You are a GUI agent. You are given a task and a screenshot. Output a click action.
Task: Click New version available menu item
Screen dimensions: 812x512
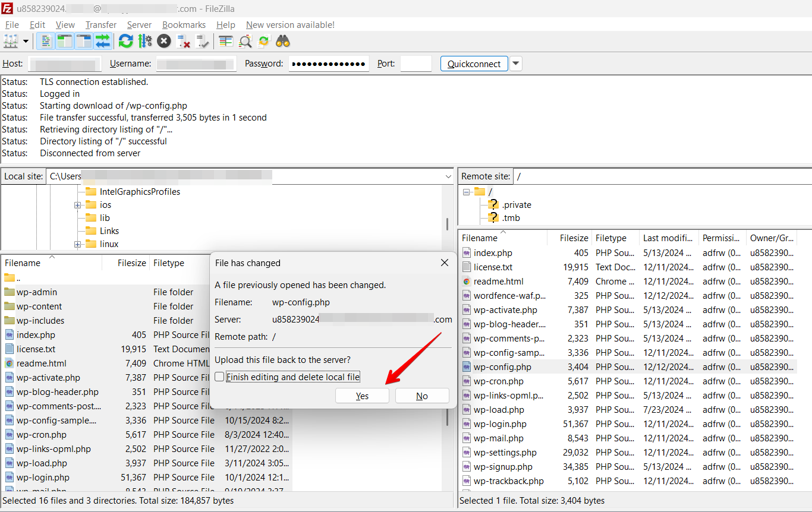[x=290, y=25]
